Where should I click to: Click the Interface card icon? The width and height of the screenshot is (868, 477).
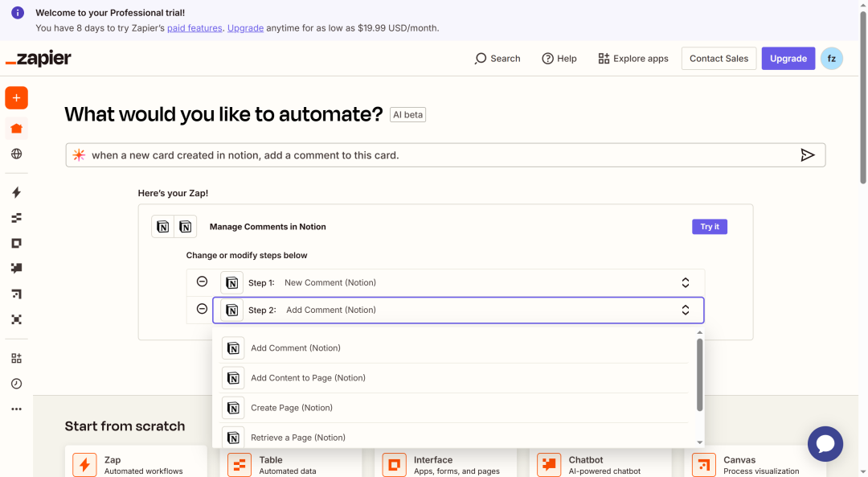(x=394, y=465)
